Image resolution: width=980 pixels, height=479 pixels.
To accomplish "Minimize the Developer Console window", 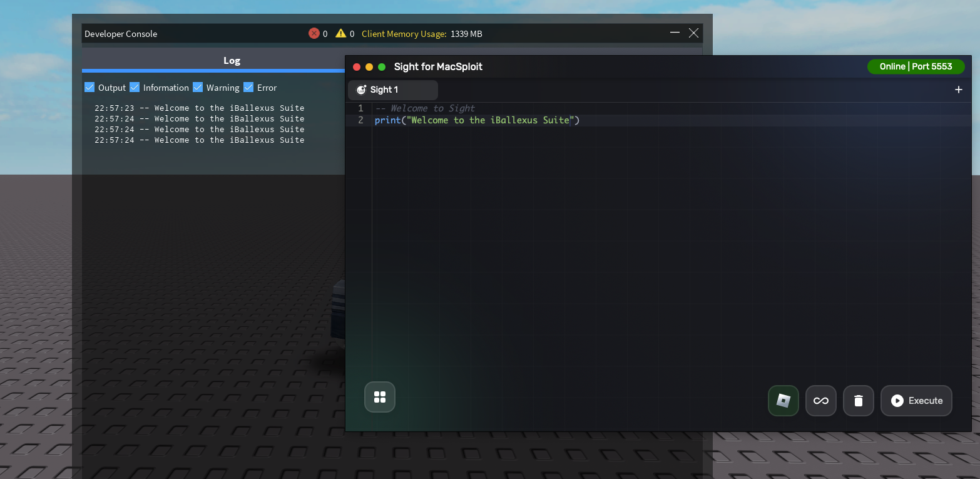I will tap(675, 33).
